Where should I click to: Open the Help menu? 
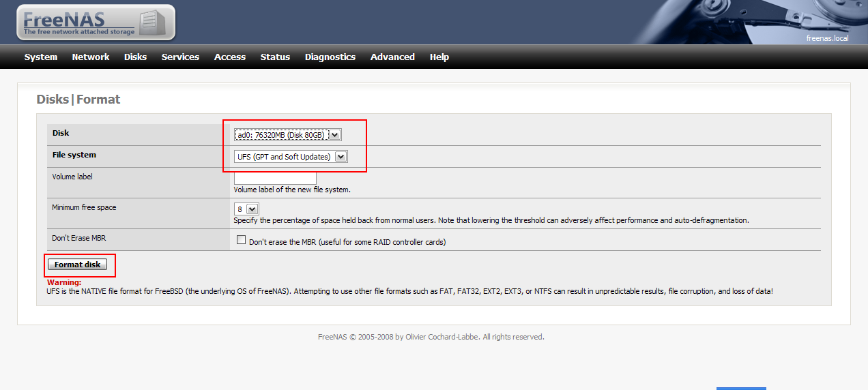pos(439,57)
